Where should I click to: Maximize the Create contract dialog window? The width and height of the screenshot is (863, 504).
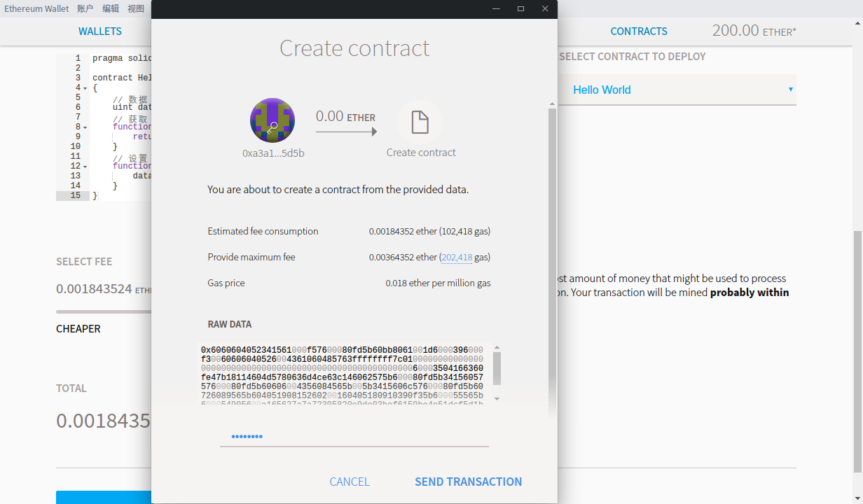click(x=520, y=8)
